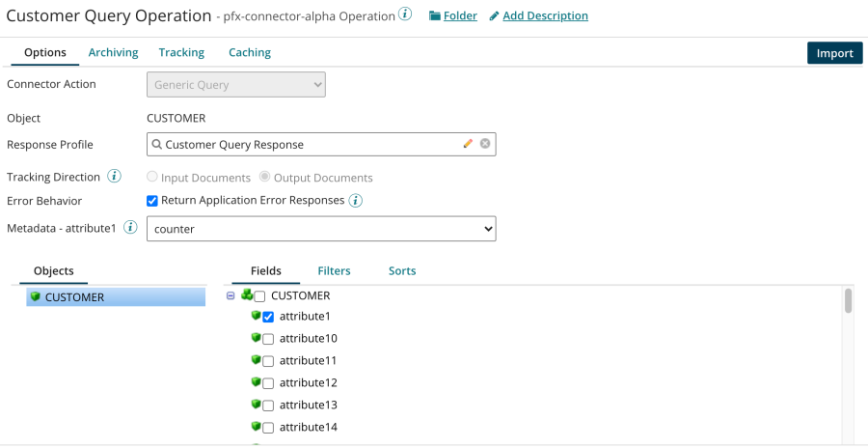This screenshot has height=448, width=868.
Task: Click the pencil edit icon in Response Profile
Action: point(468,144)
